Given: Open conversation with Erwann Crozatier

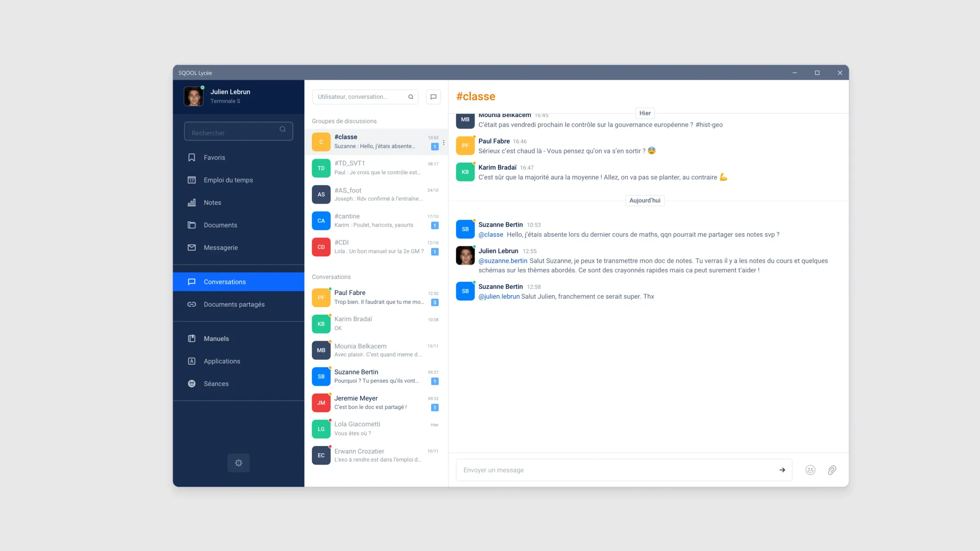Looking at the screenshot, I should tap(376, 455).
